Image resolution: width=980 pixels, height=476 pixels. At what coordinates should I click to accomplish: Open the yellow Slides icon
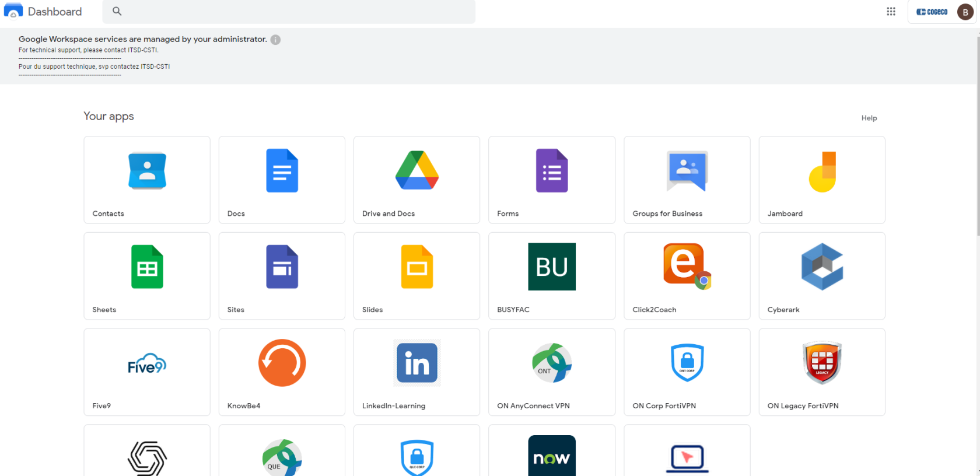click(x=417, y=267)
